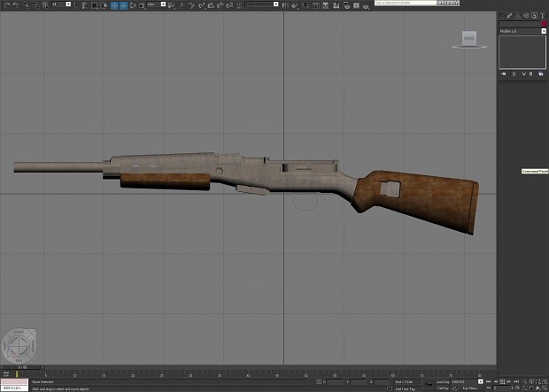The width and height of the screenshot is (549, 392).
Task: Open the reference coordinate system View dropdown
Action: tap(156, 4)
